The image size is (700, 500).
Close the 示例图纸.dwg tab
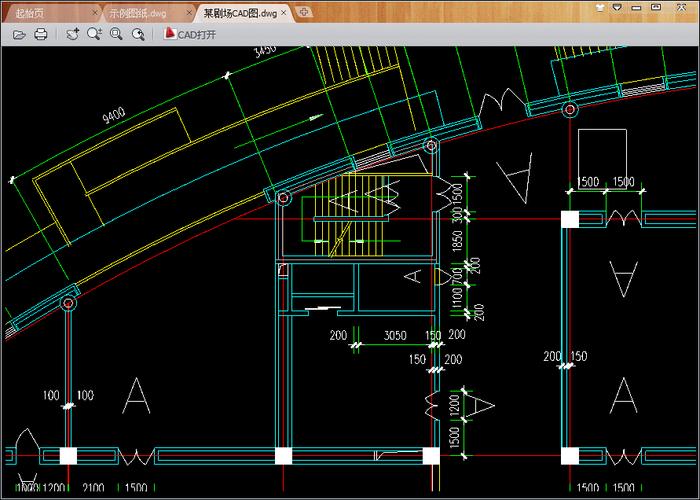pyautogui.click(x=189, y=13)
